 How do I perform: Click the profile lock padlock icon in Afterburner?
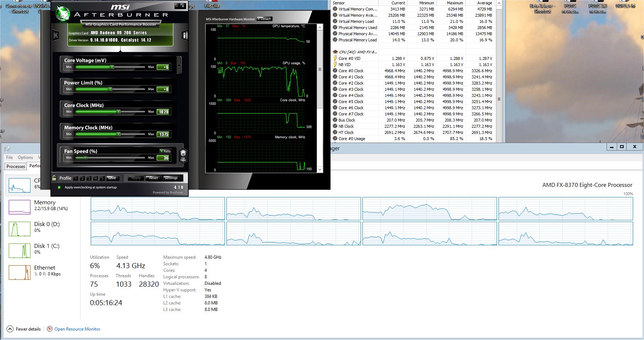coord(54,178)
